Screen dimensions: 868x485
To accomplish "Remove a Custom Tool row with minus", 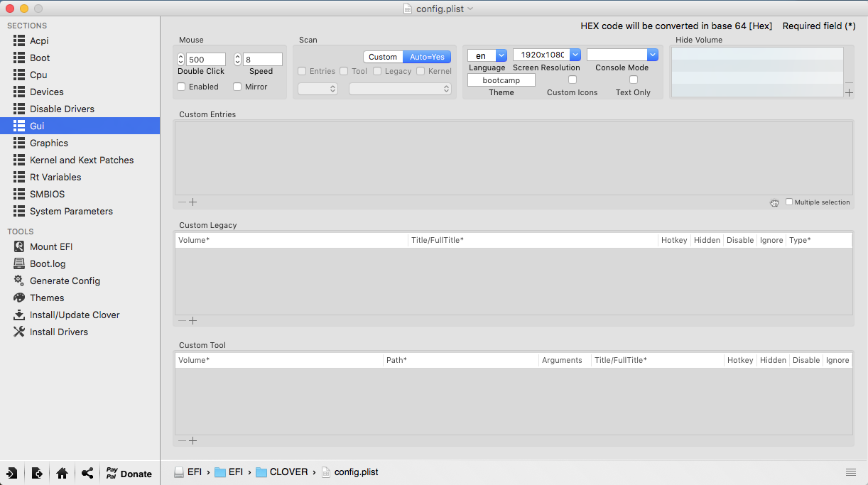I will point(182,441).
